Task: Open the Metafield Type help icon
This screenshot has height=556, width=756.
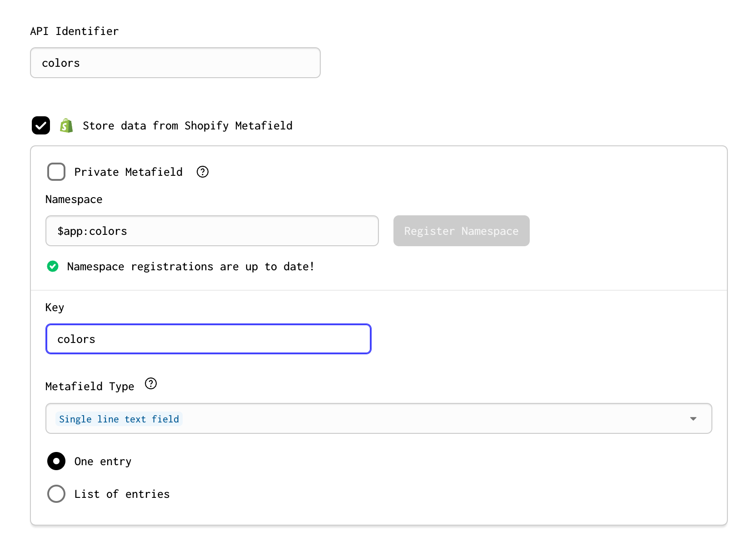Action: coord(151,384)
